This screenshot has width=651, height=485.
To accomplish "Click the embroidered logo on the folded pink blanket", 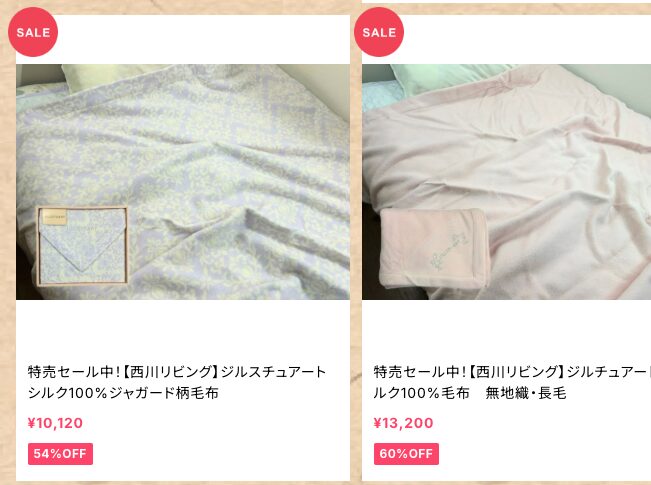I will click(x=448, y=251).
